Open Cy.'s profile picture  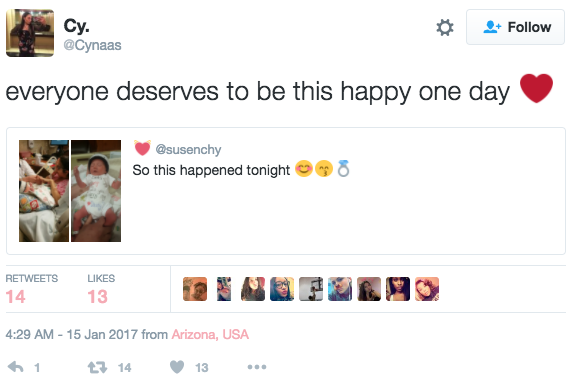tap(30, 33)
